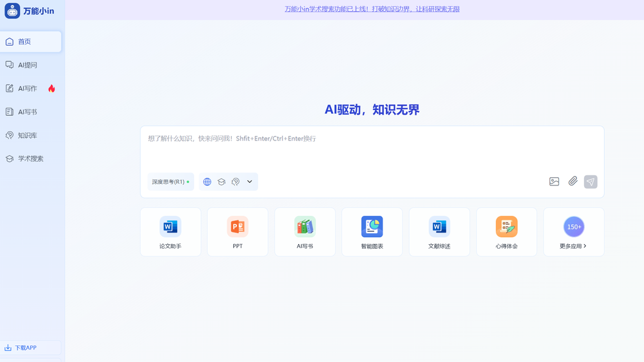The width and height of the screenshot is (644, 362).
Task: Open the 学术搜索 menu item
Action: pyautogui.click(x=30, y=158)
